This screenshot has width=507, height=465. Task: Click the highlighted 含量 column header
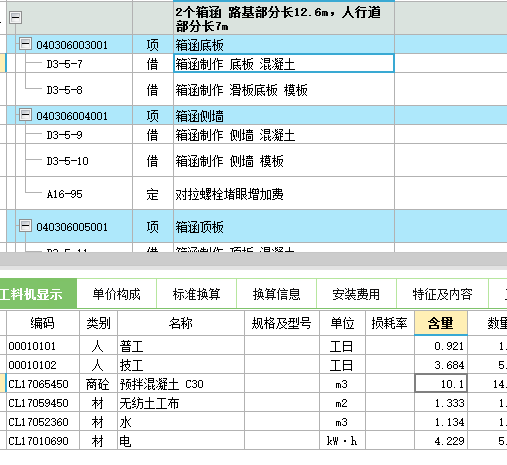(x=441, y=323)
